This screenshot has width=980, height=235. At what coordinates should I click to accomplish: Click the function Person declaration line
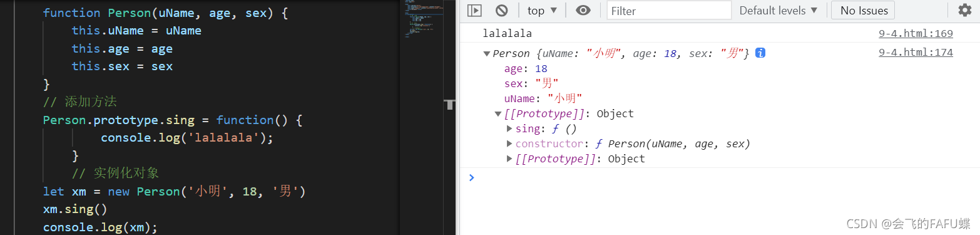pos(165,13)
